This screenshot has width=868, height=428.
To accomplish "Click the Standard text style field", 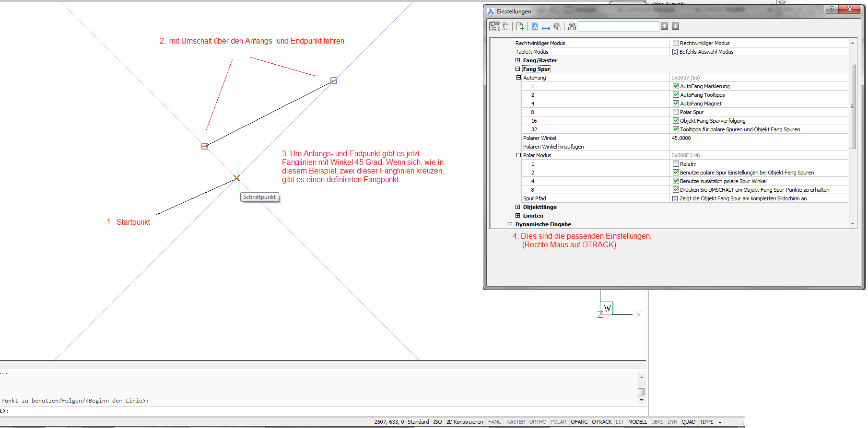I will pos(418,422).
